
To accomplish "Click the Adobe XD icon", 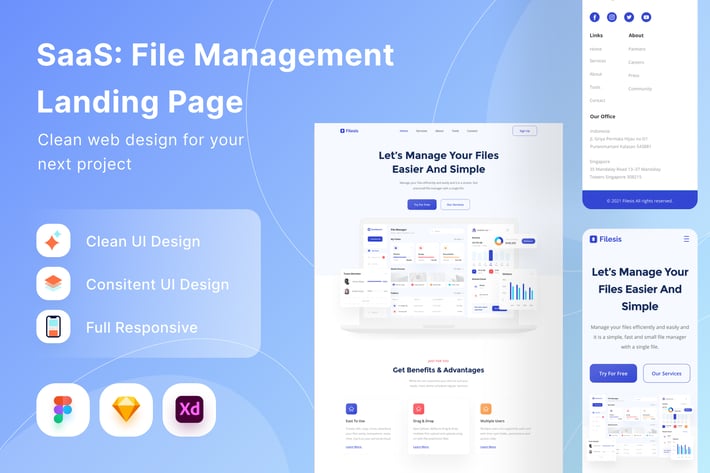I will point(189,410).
